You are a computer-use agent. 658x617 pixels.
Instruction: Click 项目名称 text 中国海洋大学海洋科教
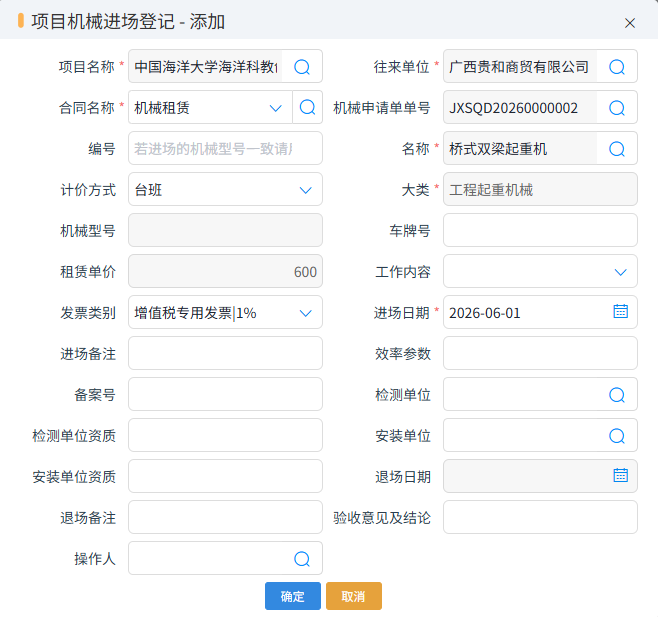206,67
